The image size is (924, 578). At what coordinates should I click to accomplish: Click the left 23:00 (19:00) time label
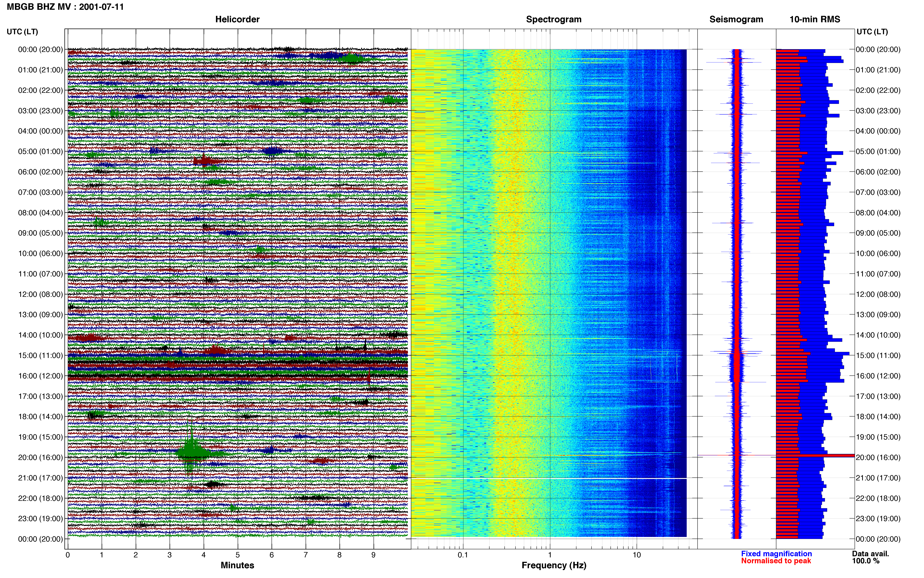[x=41, y=519]
